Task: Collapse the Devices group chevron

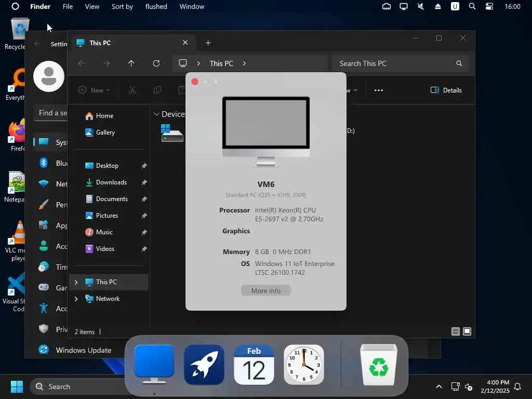Action: pos(156,114)
